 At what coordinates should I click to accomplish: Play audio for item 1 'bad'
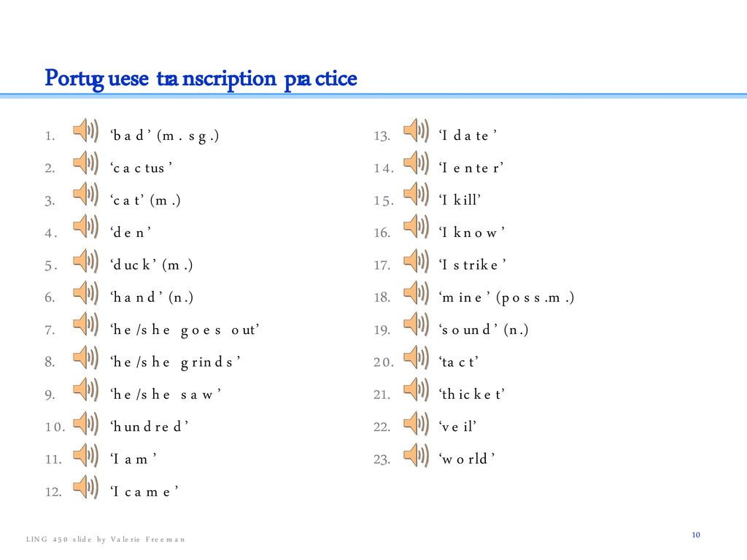point(86,130)
